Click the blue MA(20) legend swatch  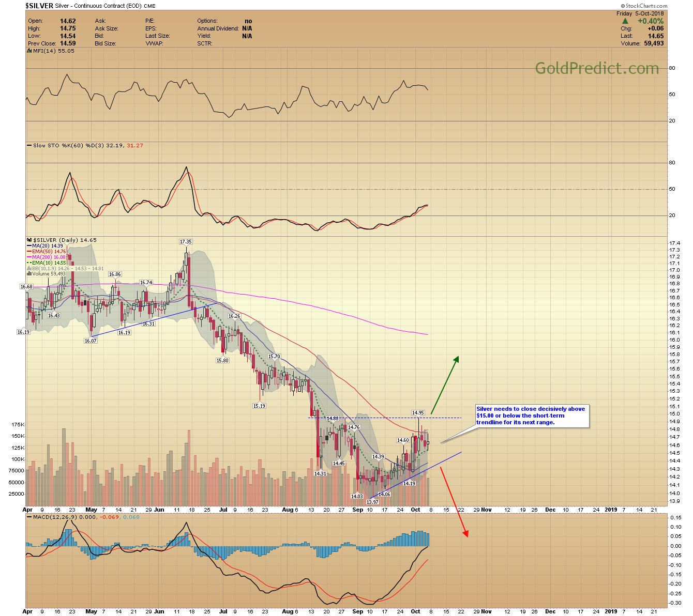tap(29, 246)
